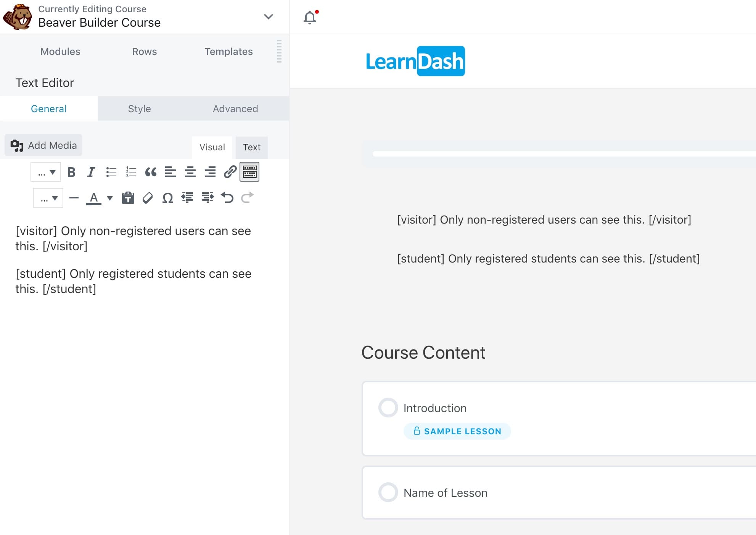Click the Sample Lesson badge
The height and width of the screenshot is (535, 756).
click(457, 431)
